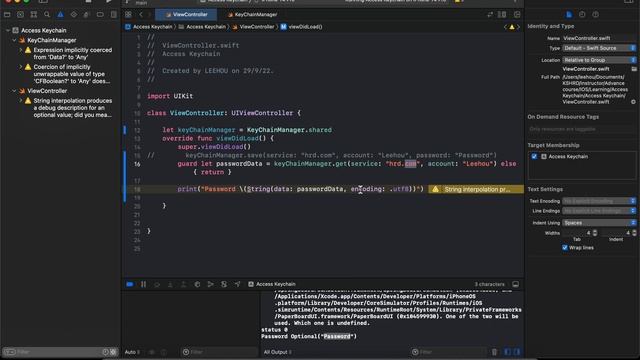Collapse the KeyChainManager issues group

(x=14, y=40)
